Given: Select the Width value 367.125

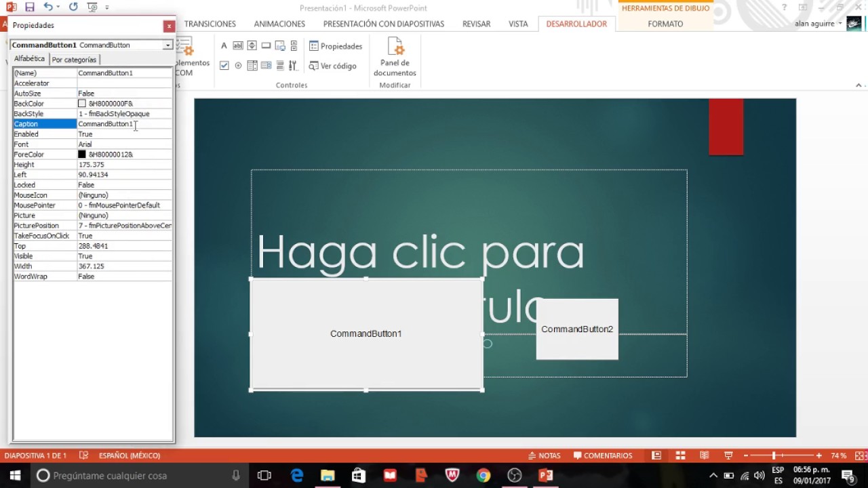Looking at the screenshot, I should pos(91,266).
